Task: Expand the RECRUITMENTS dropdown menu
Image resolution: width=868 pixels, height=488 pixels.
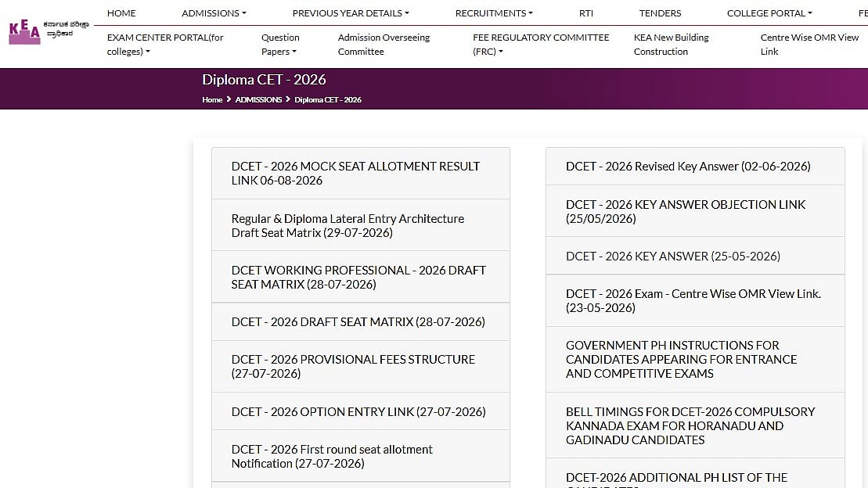Action: click(494, 13)
